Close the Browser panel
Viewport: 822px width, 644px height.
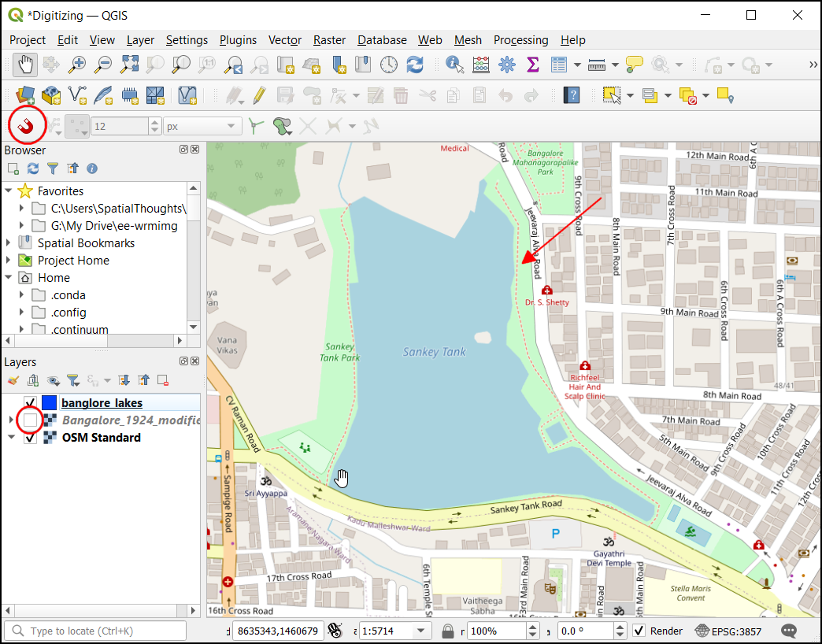(x=195, y=150)
